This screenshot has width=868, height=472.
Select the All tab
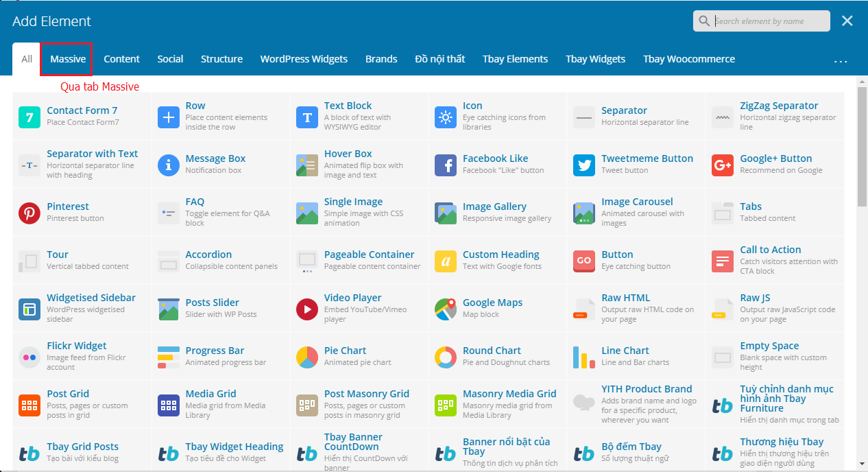(x=27, y=59)
